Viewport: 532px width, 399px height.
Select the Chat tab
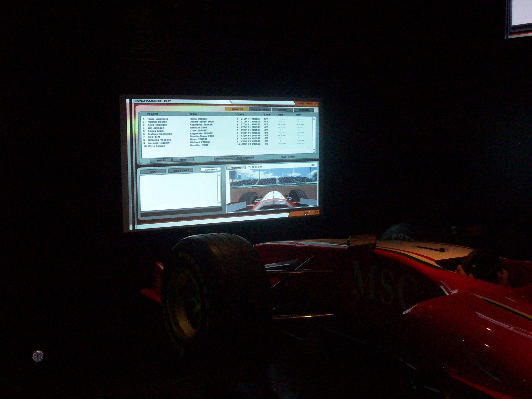click(x=153, y=171)
